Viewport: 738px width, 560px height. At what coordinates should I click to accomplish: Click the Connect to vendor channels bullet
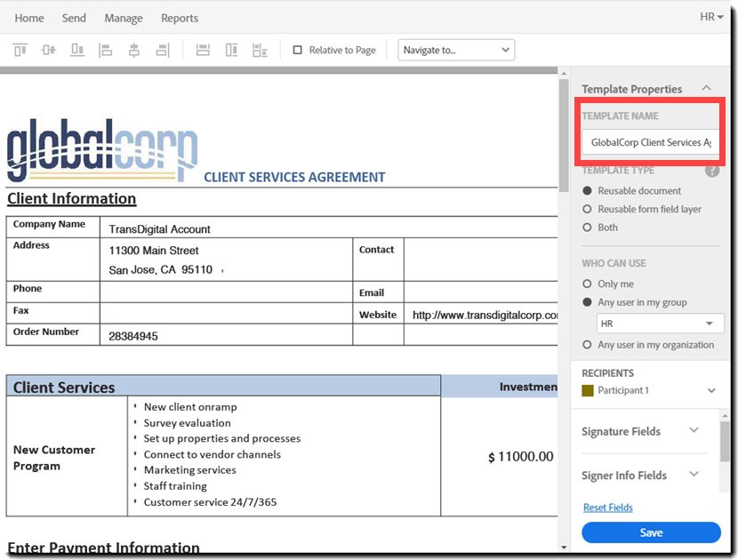212,454
